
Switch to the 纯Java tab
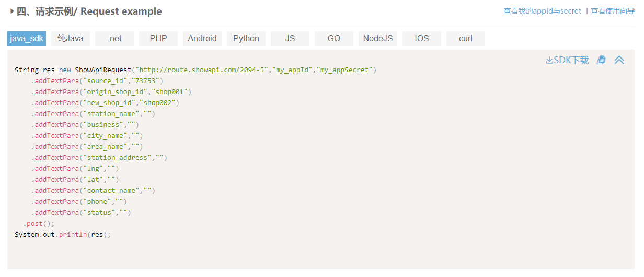click(71, 39)
